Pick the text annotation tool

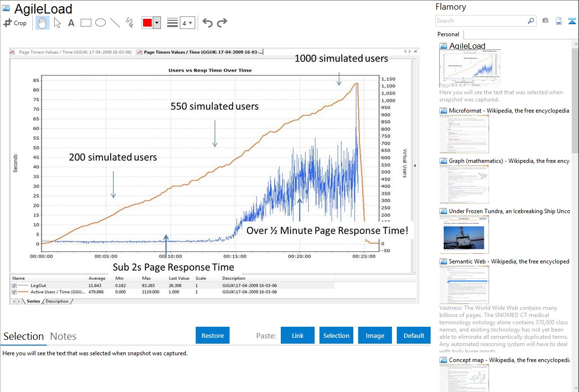(x=71, y=23)
